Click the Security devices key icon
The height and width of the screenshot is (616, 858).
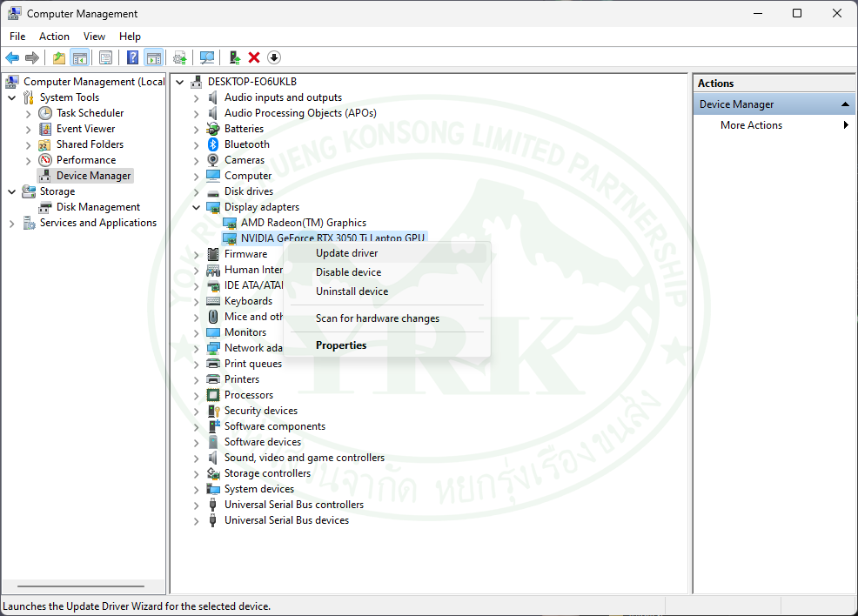(213, 411)
